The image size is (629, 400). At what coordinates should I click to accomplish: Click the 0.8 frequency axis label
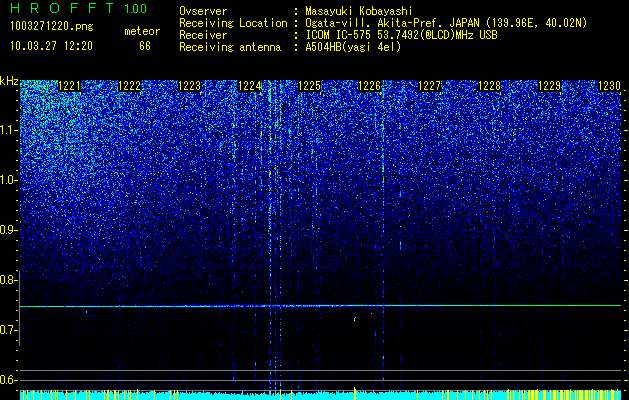(8, 280)
